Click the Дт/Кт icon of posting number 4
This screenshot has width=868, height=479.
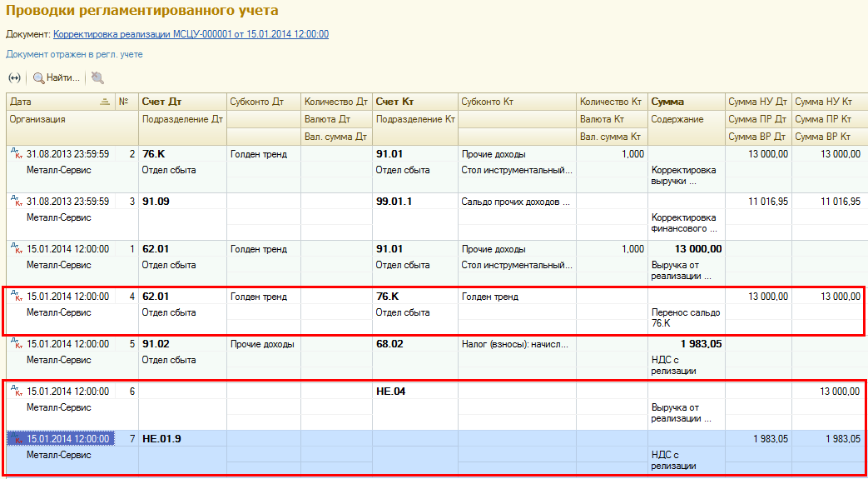[x=16, y=297]
